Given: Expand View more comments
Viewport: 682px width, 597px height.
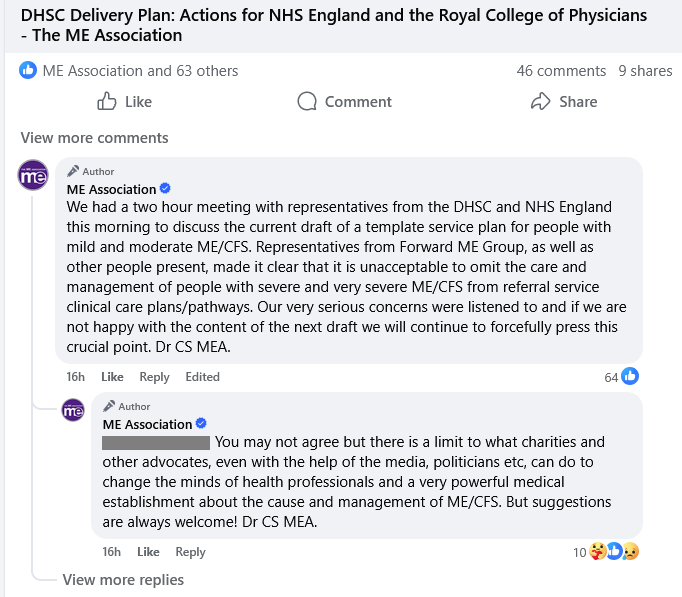Looking at the screenshot, I should tap(94, 137).
